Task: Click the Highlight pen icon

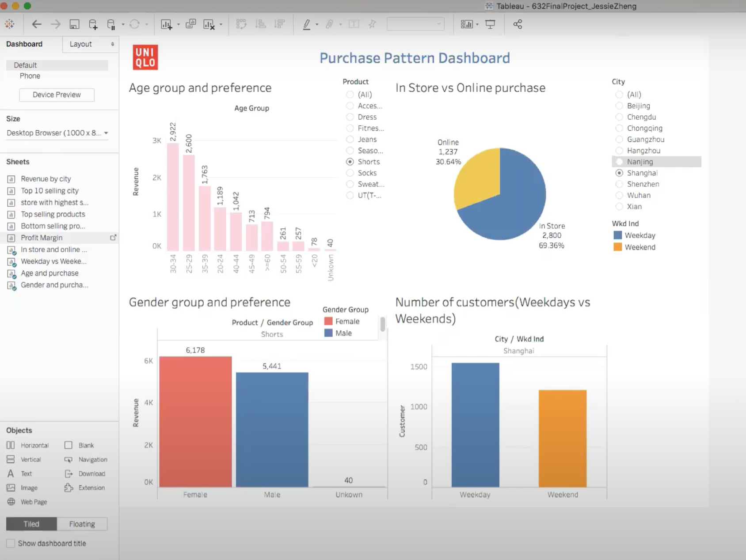Action: [x=307, y=24]
